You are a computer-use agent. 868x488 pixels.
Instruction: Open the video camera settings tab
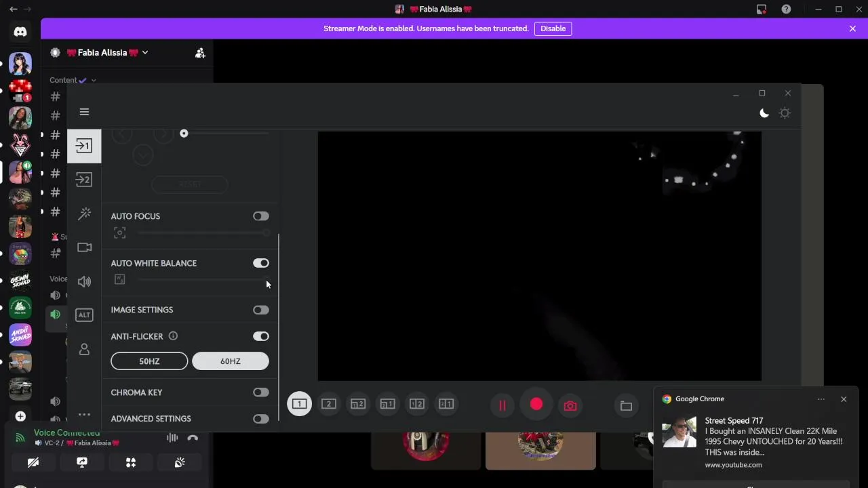[84, 247]
